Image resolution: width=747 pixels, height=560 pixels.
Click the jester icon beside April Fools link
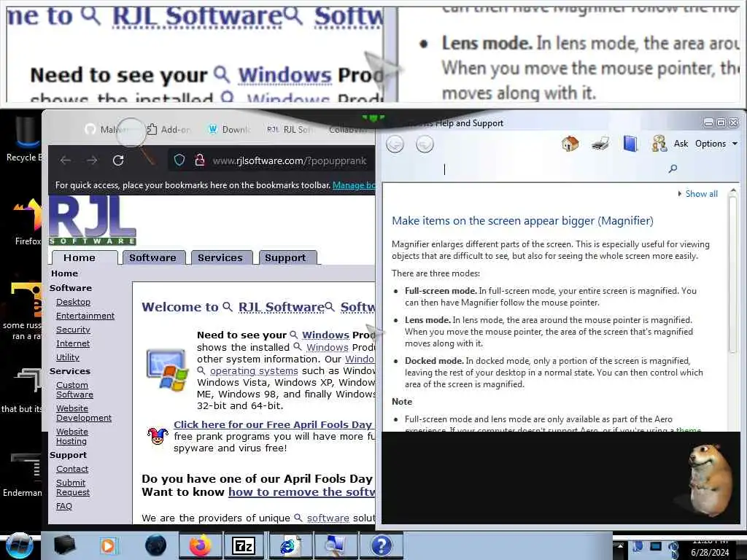pyautogui.click(x=158, y=436)
